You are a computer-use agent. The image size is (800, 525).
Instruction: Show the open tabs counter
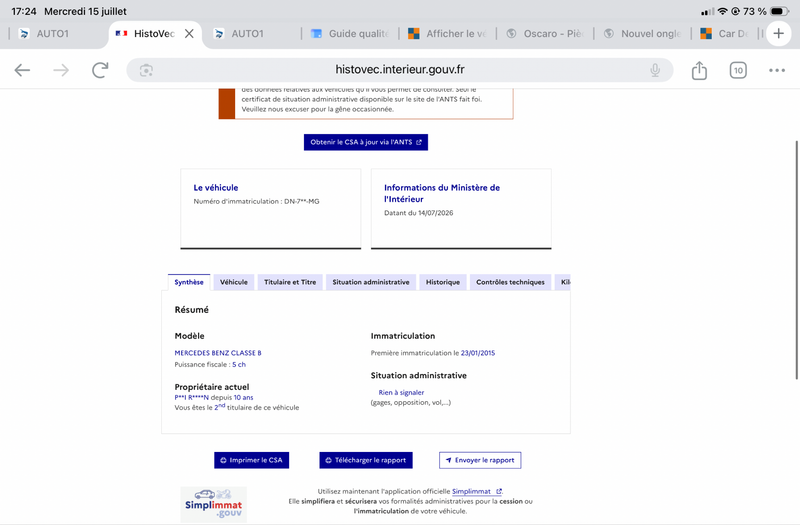[x=738, y=70]
